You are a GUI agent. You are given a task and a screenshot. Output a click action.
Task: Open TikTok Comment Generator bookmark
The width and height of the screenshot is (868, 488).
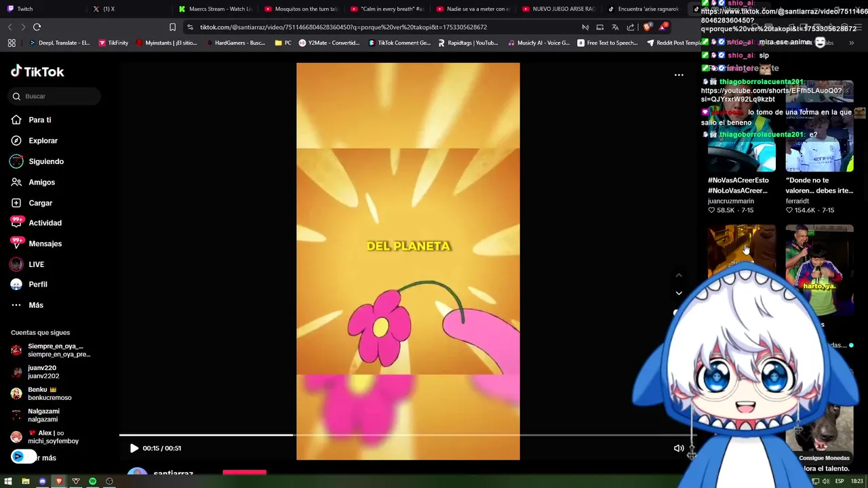coord(399,43)
